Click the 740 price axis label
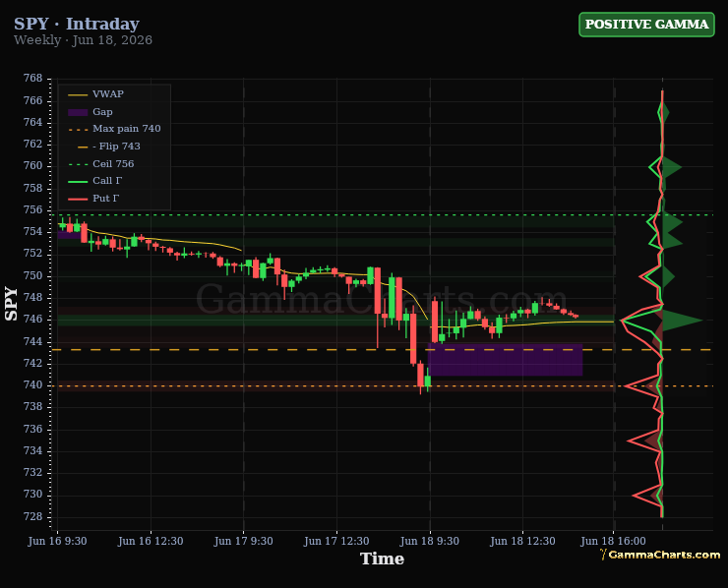Screen dimensions: 728x588 (32, 385)
